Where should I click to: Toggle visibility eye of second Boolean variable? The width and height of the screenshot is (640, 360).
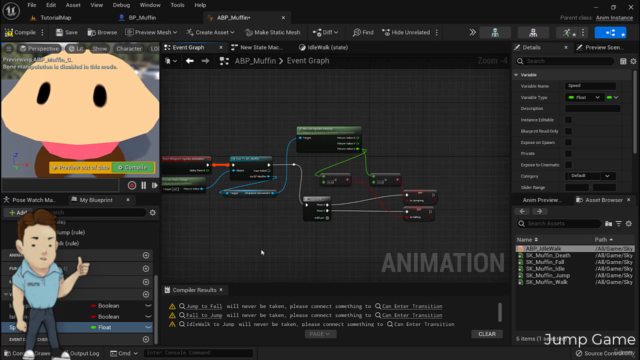148,317
